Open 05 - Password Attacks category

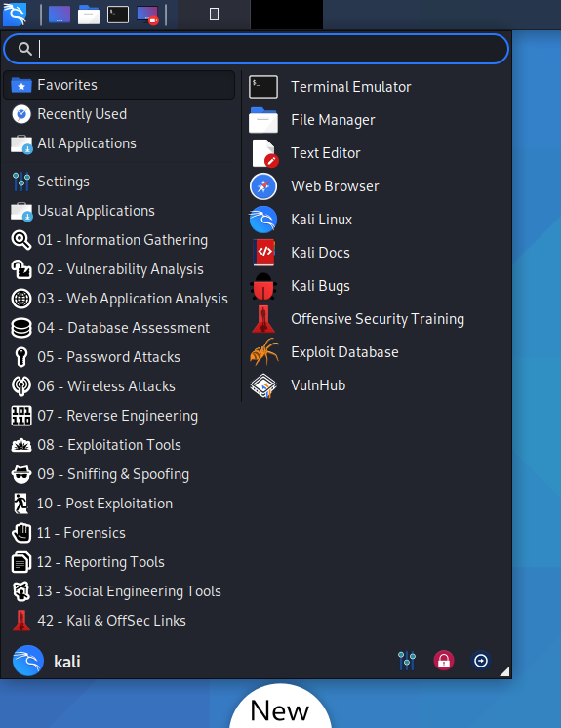(119, 357)
